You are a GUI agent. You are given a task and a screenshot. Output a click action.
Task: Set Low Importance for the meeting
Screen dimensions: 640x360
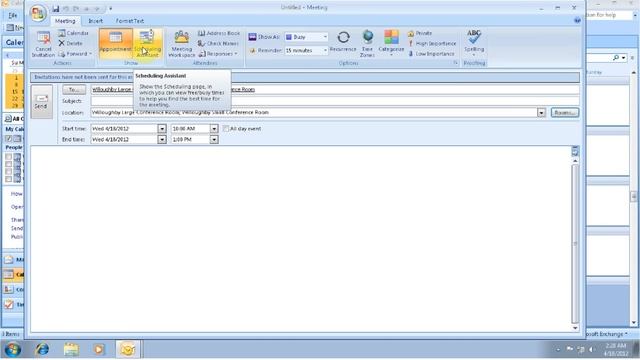point(431,54)
